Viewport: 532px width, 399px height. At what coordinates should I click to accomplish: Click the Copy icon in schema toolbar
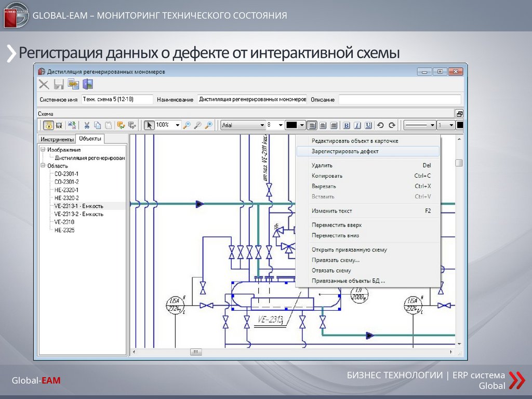pos(98,125)
